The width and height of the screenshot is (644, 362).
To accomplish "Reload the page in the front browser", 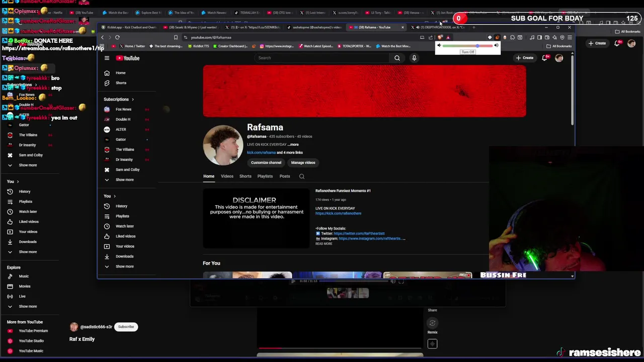I will click(x=117, y=37).
